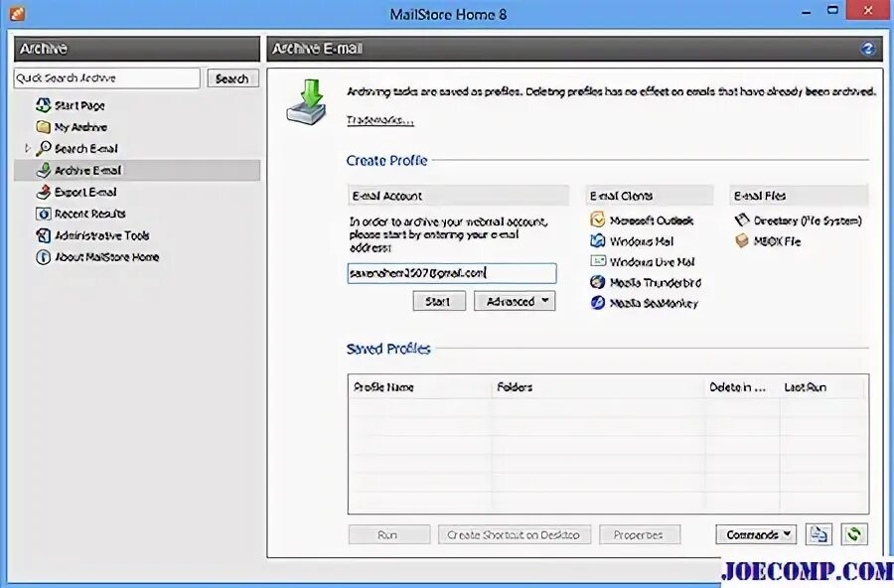Select About MailStore Home label text
Screen dimensions: 894x588
coord(106,257)
